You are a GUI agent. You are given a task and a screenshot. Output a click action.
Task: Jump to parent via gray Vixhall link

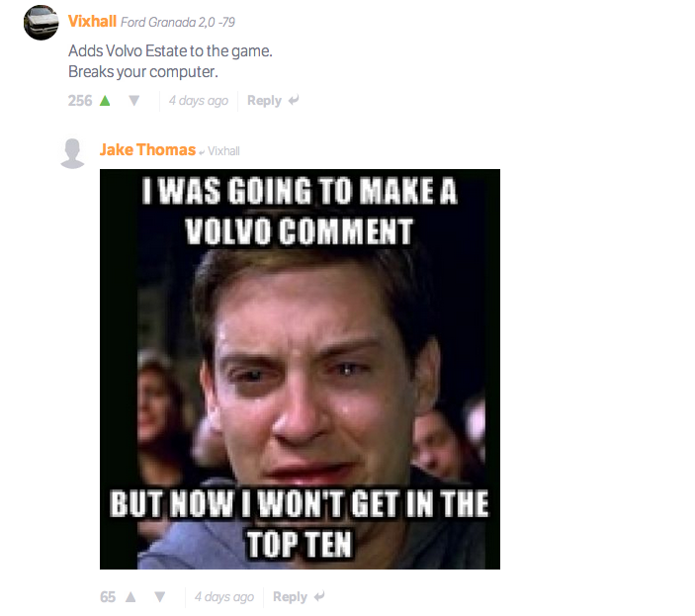pyautogui.click(x=223, y=151)
